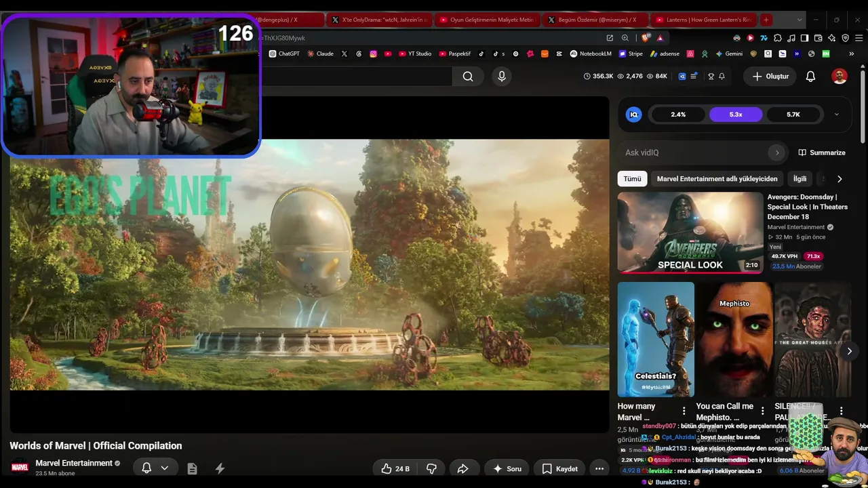
Task: Click the vidIQ logo in sidebar panel
Action: tap(634, 115)
